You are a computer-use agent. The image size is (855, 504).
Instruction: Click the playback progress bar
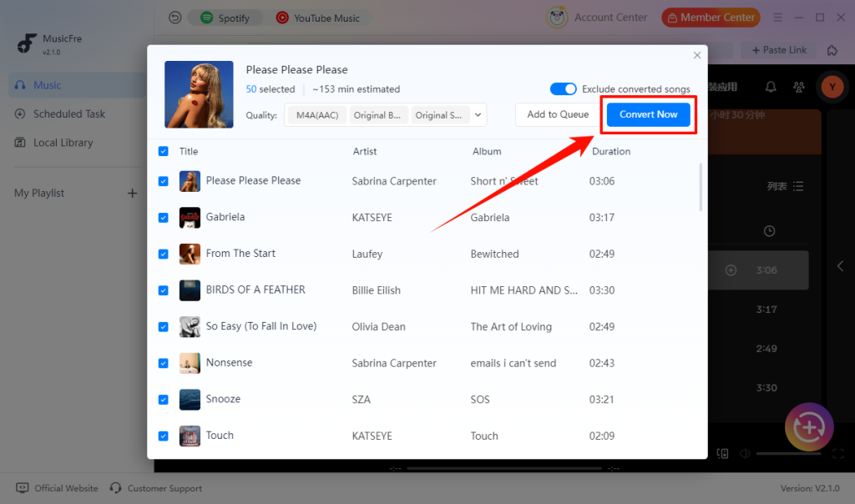click(x=504, y=468)
